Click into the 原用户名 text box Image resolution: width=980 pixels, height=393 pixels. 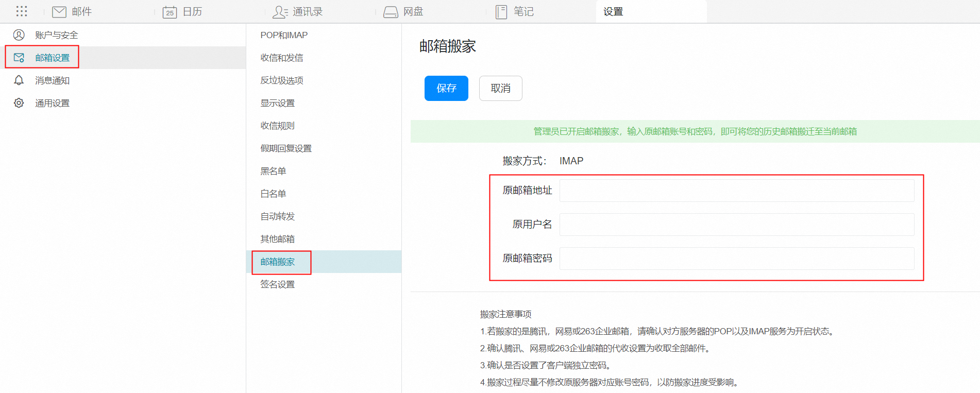click(x=736, y=225)
